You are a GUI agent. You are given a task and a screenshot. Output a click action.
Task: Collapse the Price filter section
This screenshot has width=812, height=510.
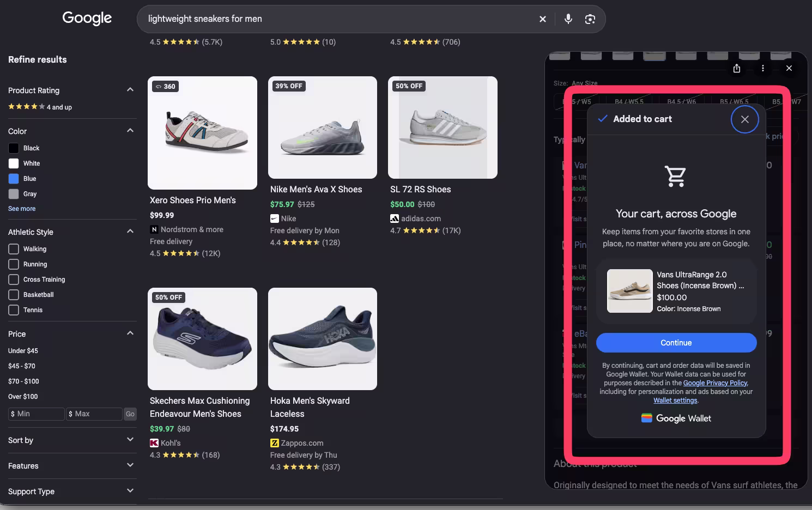[130, 333]
